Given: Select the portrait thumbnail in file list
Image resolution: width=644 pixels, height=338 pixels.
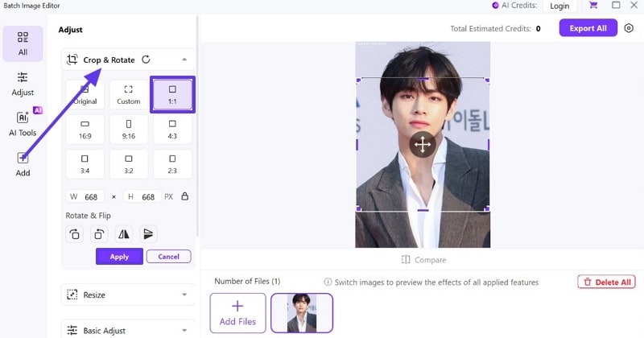Looking at the screenshot, I should (302, 312).
